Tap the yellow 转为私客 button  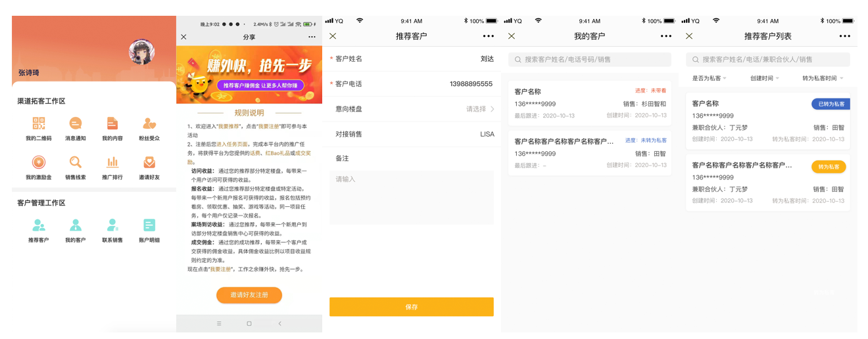pyautogui.click(x=829, y=167)
